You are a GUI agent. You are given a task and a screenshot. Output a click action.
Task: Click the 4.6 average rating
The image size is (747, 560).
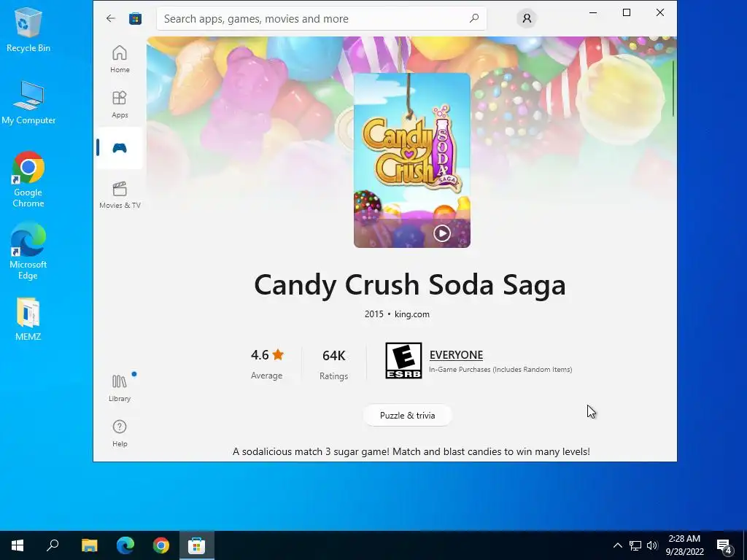click(x=267, y=355)
